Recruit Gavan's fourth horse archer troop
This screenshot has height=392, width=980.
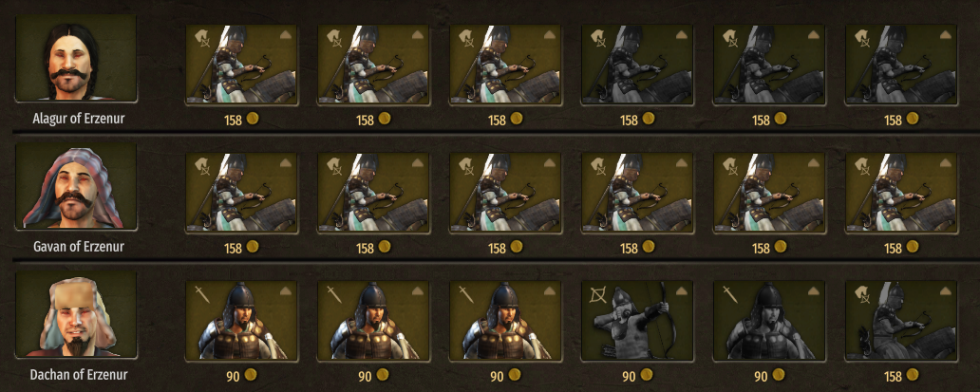click(637, 193)
